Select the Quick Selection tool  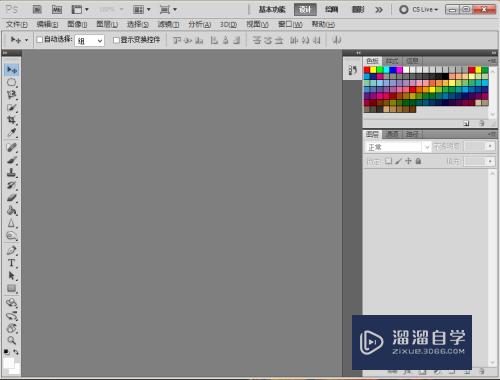[12, 108]
